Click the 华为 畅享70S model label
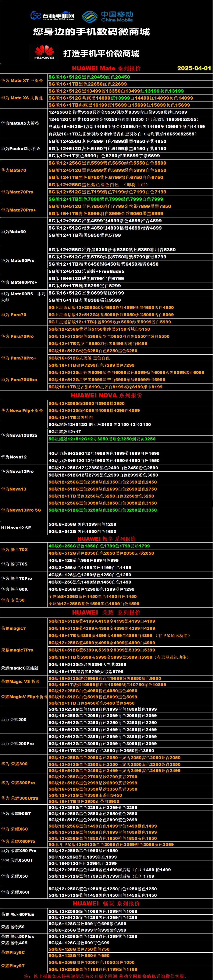The image size is (213, 980). click(x=14, y=564)
